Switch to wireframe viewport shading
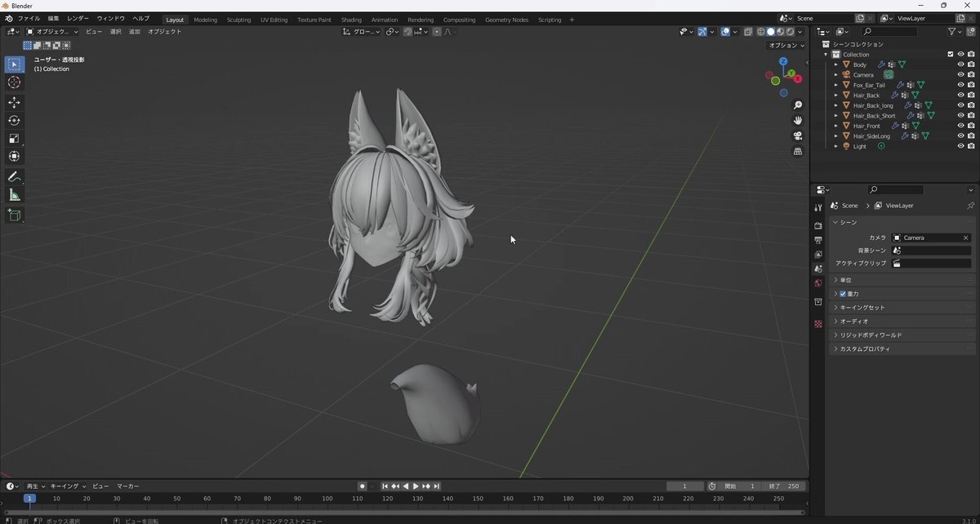Image resolution: width=980 pixels, height=524 pixels. pyautogui.click(x=760, y=32)
